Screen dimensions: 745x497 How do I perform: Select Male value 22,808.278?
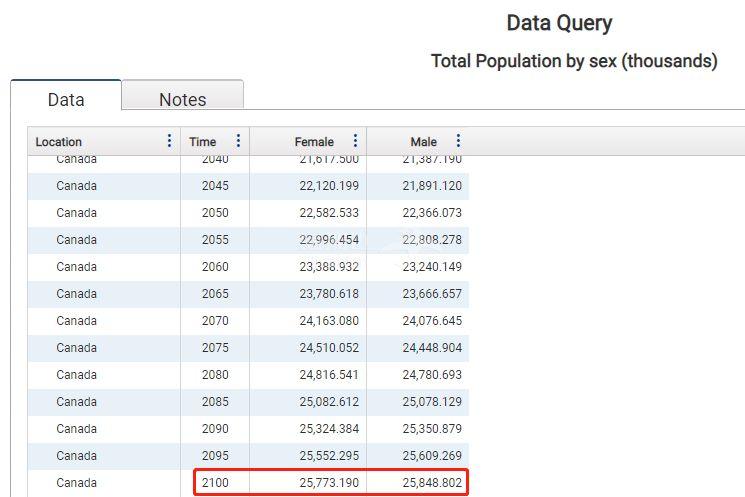[432, 240]
